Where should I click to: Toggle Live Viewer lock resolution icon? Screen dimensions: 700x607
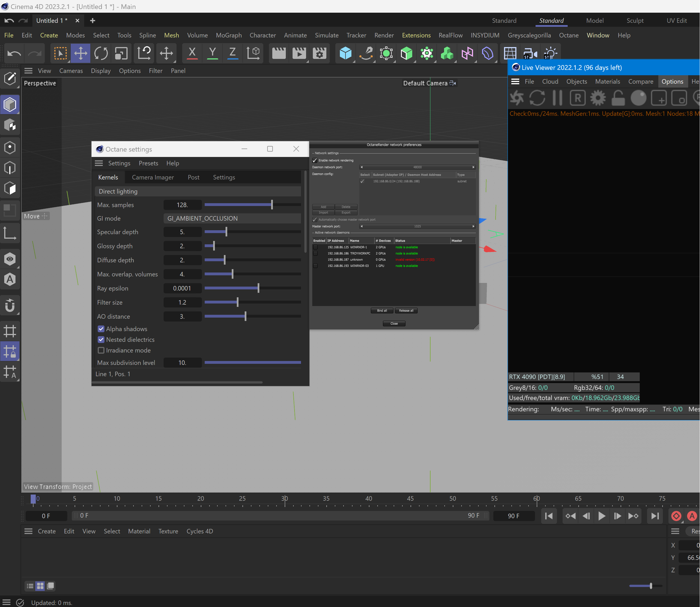[618, 98]
